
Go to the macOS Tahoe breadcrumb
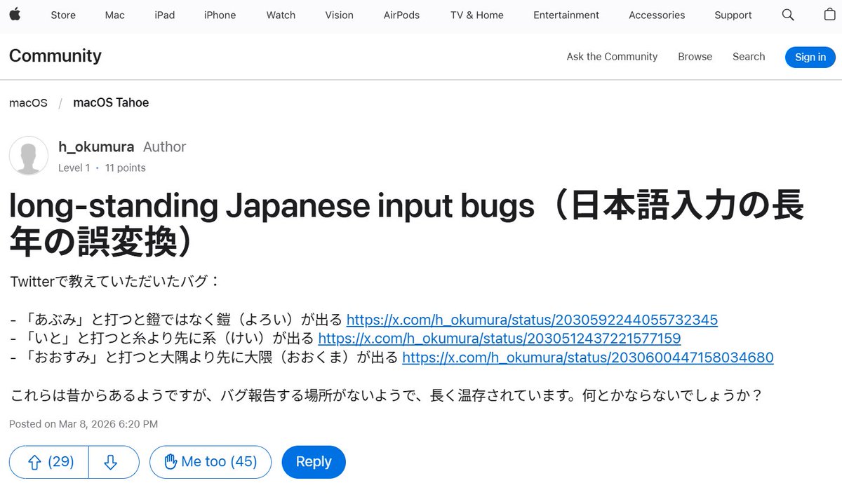click(x=111, y=102)
